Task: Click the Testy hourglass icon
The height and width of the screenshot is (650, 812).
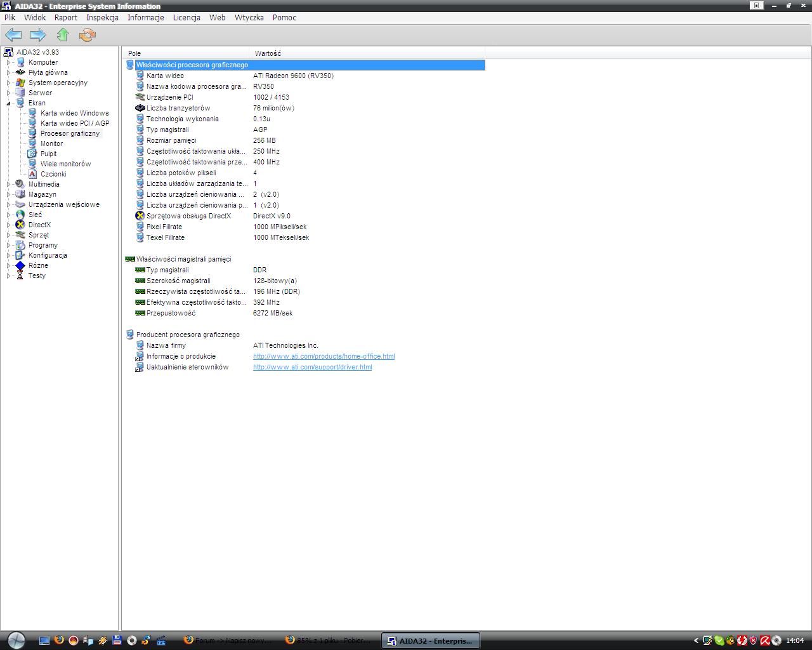Action: pyautogui.click(x=20, y=275)
